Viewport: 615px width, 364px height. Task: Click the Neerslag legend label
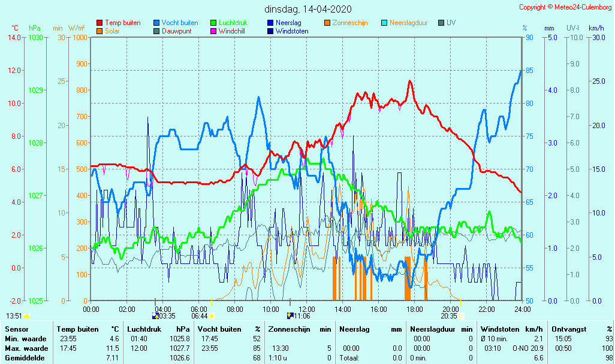click(288, 23)
